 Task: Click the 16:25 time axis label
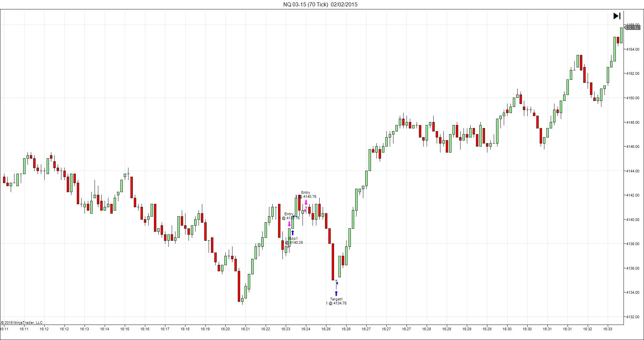tap(326, 329)
